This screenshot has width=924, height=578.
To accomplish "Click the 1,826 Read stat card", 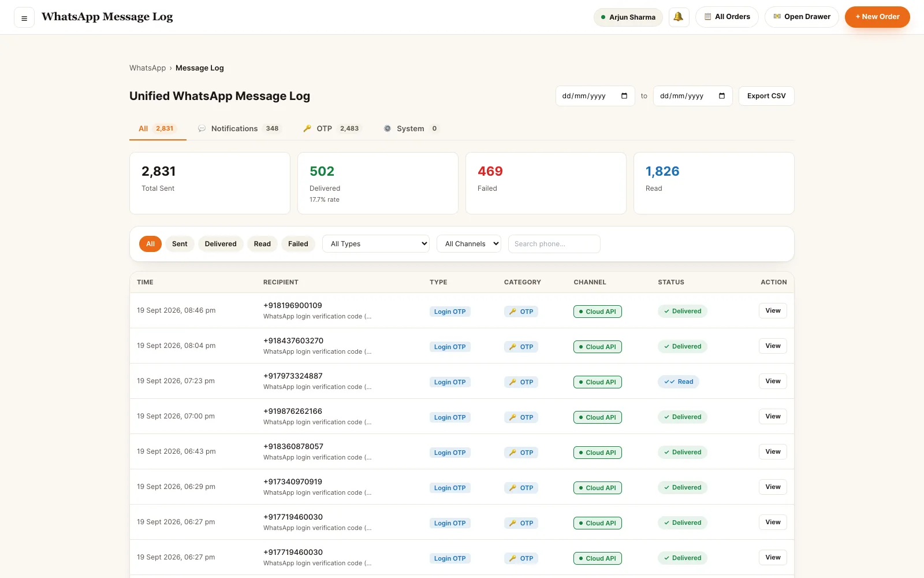I will point(714,183).
